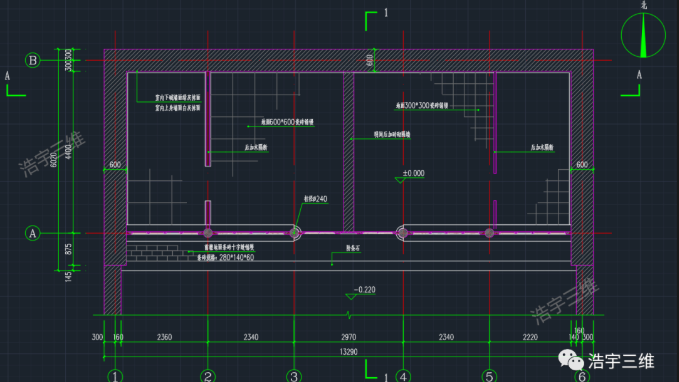Click axis bubble A on left side
The image size is (679, 382).
click(32, 233)
